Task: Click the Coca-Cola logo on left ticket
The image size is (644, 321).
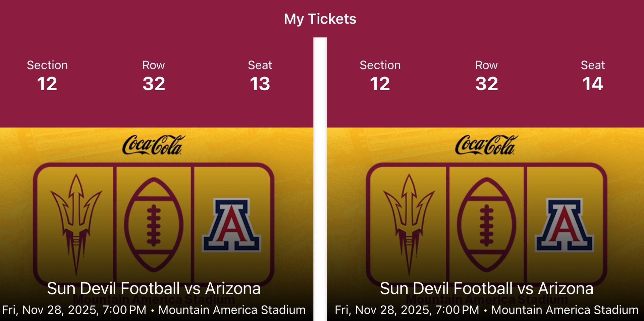Action: (x=153, y=145)
